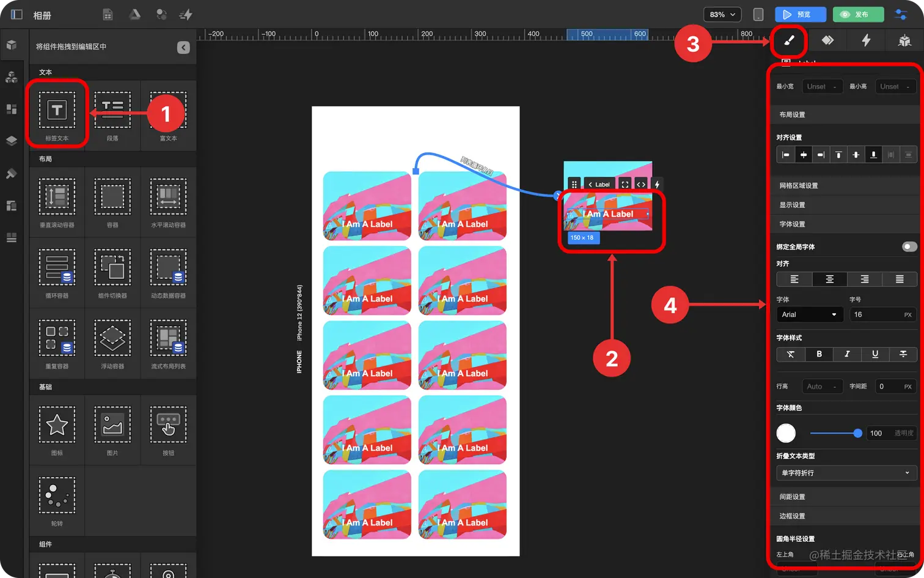Image resolution: width=924 pixels, height=578 pixels.
Task: Switch to the cube component tab
Action: (904, 40)
